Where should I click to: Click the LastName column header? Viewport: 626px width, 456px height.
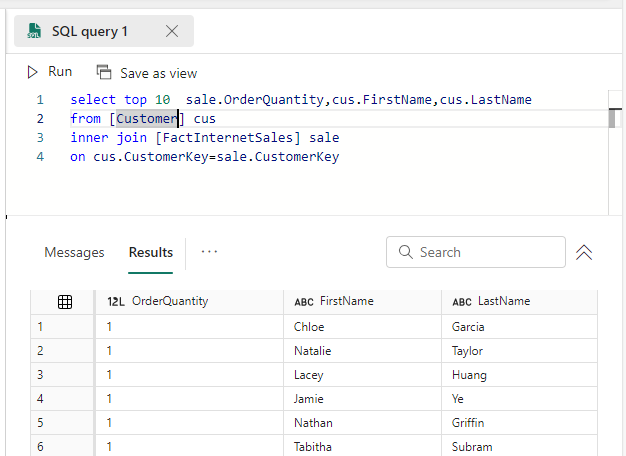tap(503, 301)
